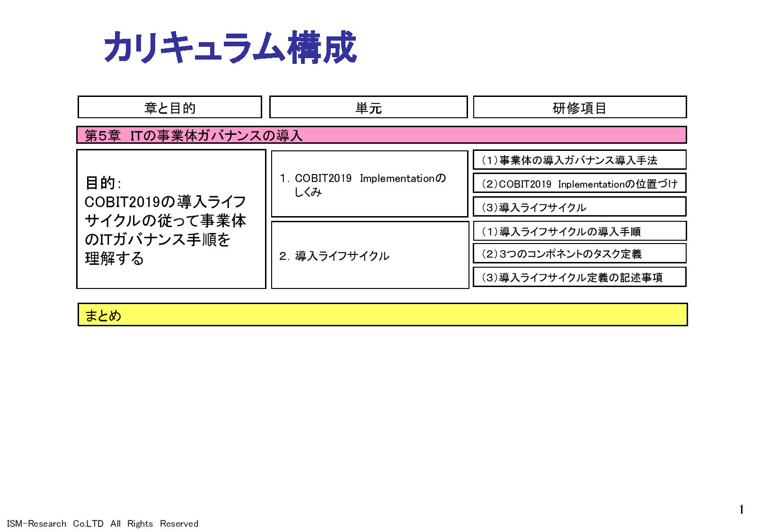Click the 目的: COBIT2019の導入ライフサイクル text box
This screenshot has width=769, height=532.
[171, 219]
